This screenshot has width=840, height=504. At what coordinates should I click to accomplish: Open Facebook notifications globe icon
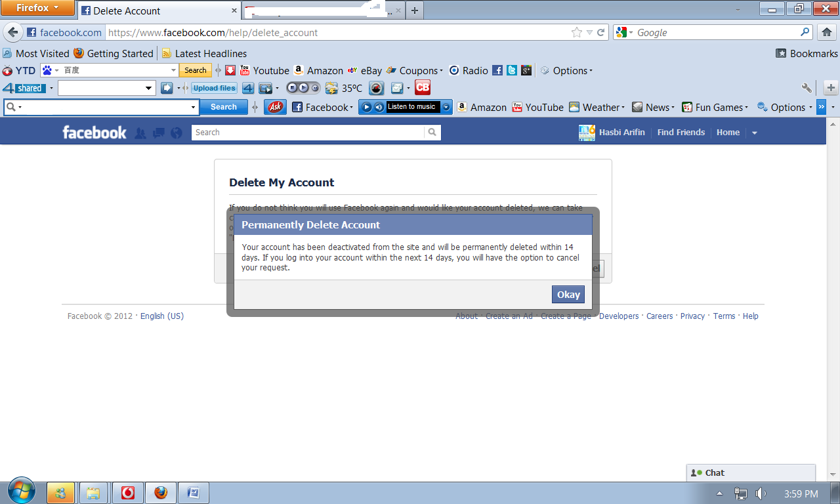point(176,133)
